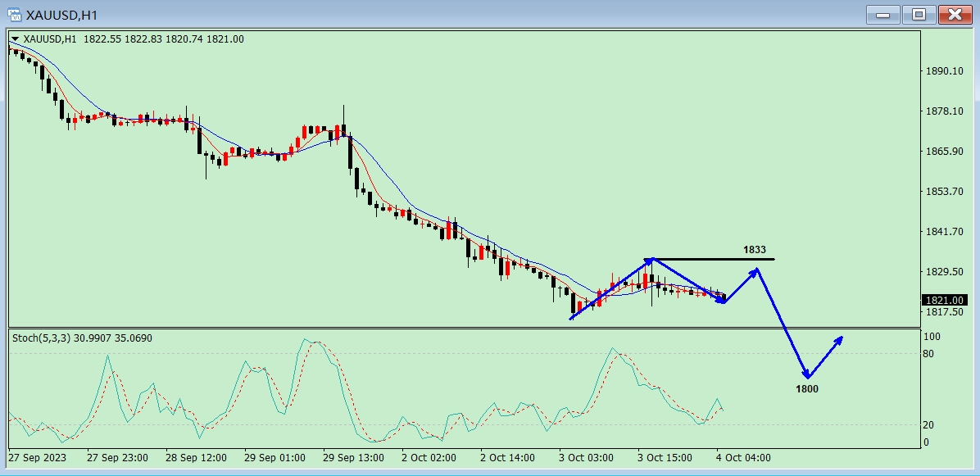Click the stochastic level 80 scale label
The height and width of the screenshot is (476, 980).
point(928,354)
